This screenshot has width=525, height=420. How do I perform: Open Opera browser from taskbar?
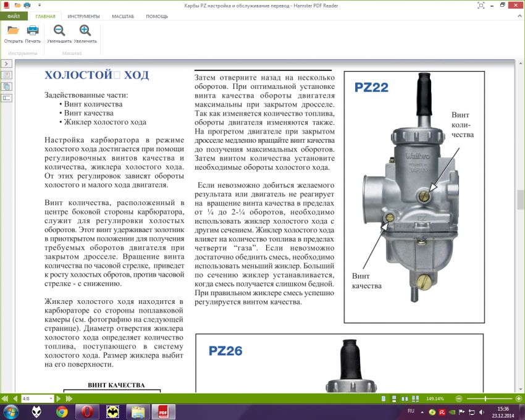tap(87, 412)
